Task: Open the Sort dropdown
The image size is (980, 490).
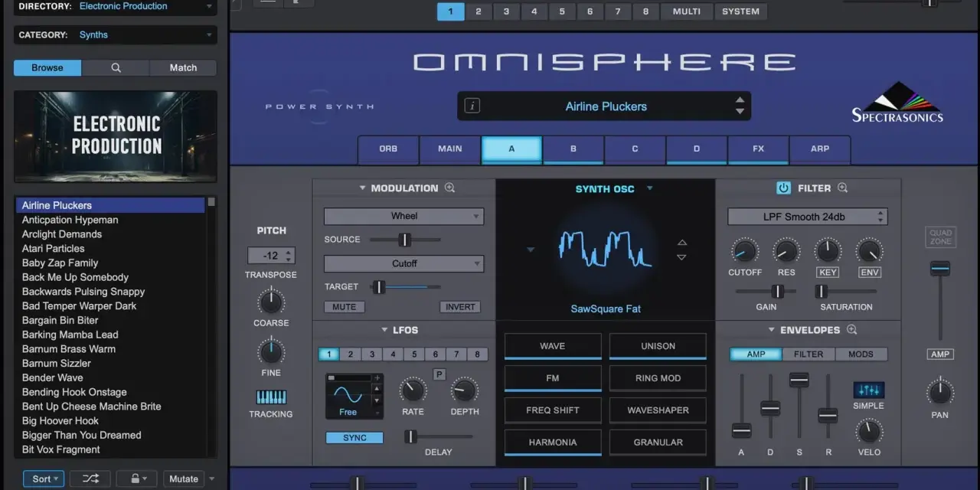Action: pos(44,479)
